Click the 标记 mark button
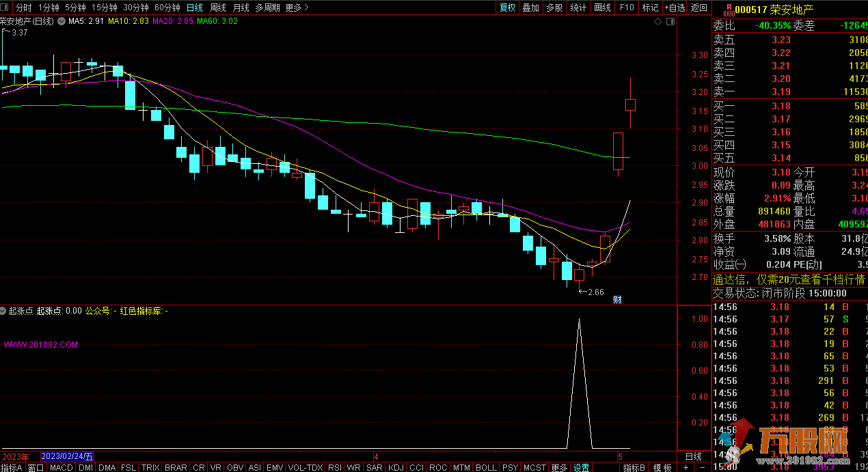This screenshot has height=472, width=868. pyautogui.click(x=650, y=8)
